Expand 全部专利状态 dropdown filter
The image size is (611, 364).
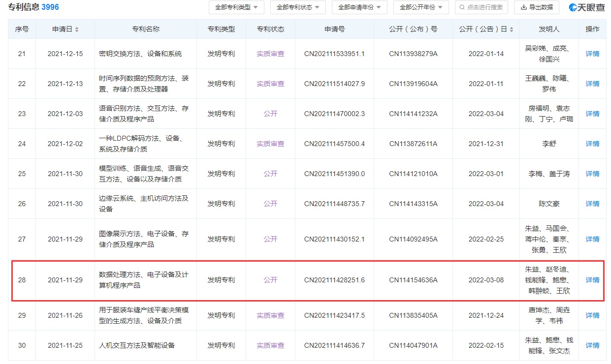point(298,7)
